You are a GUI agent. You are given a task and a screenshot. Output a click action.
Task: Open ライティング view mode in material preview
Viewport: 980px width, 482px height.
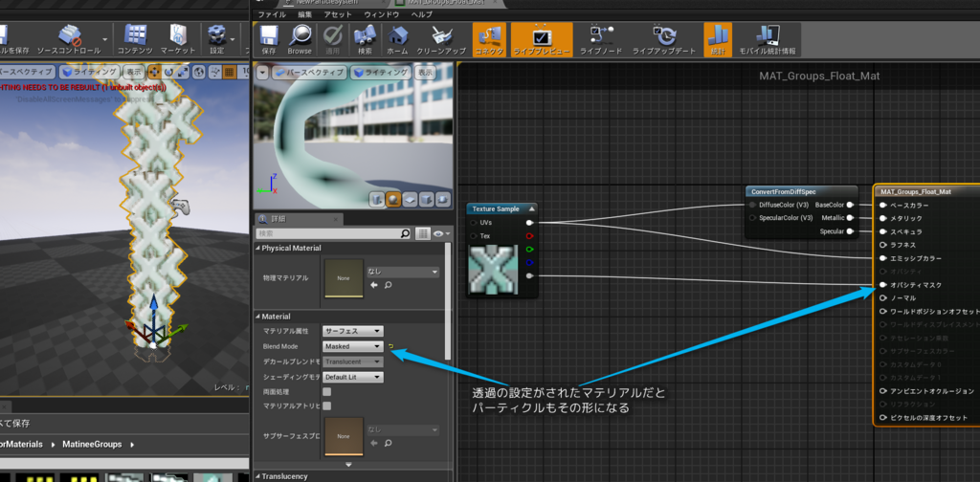pyautogui.click(x=382, y=73)
